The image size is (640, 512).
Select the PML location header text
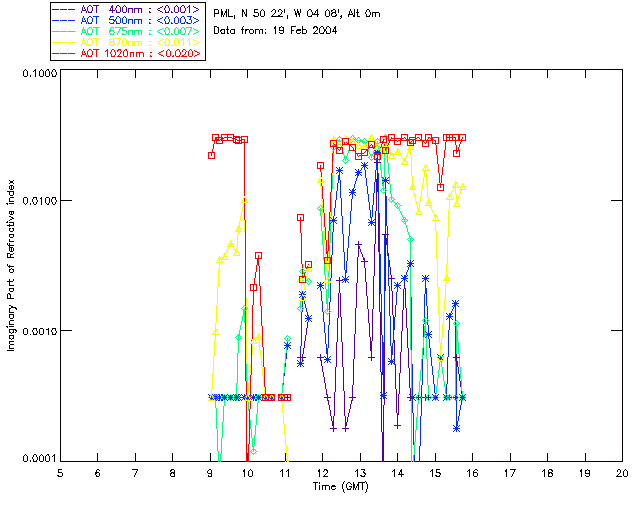tap(297, 14)
